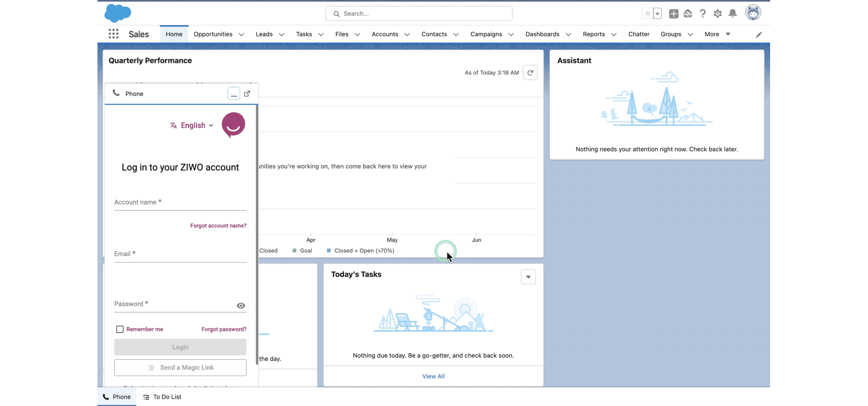Open the Phone utility bar item

[117, 397]
